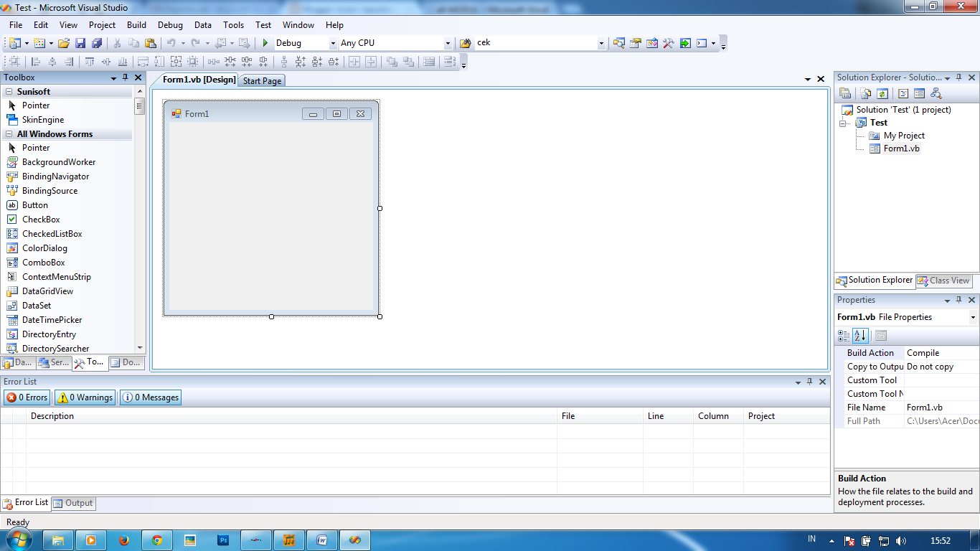
Task: Click Show All Files in Solution Explorer
Action: (867, 93)
